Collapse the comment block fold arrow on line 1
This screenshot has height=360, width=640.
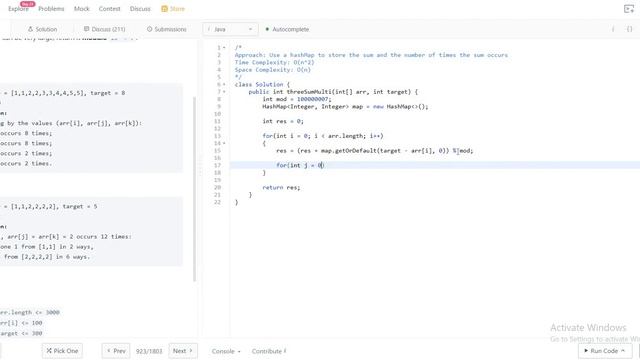[224, 48]
